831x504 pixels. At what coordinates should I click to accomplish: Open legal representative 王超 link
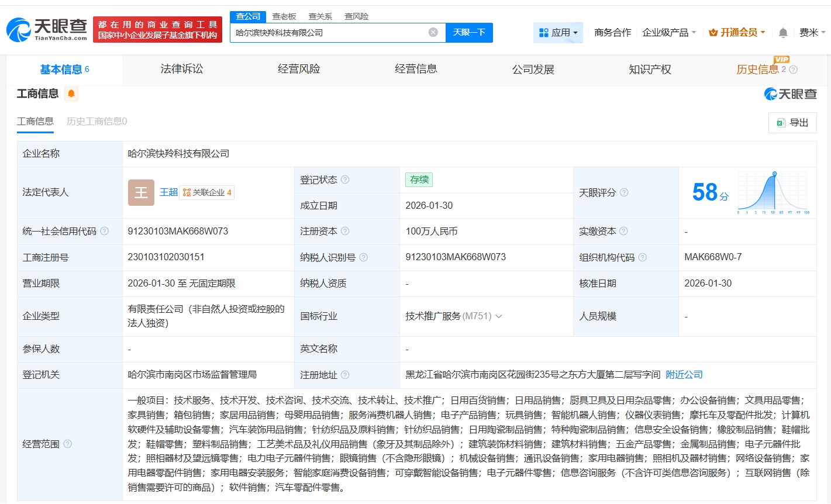point(168,192)
